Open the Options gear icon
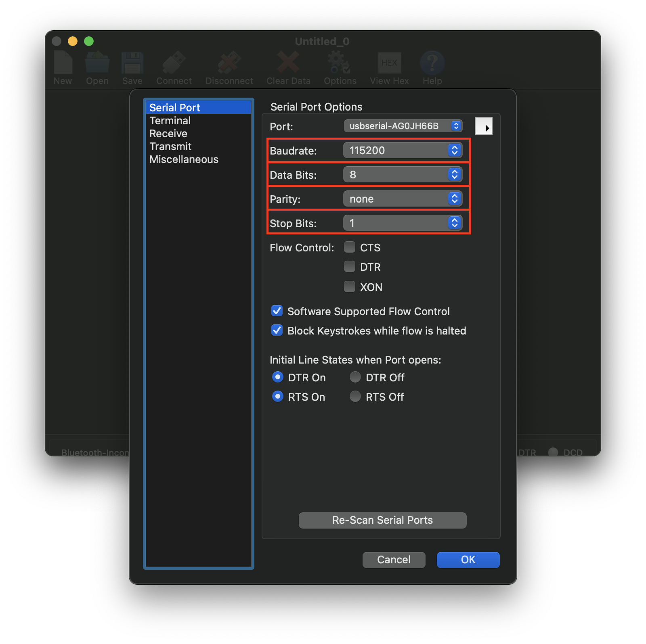 coord(340,63)
